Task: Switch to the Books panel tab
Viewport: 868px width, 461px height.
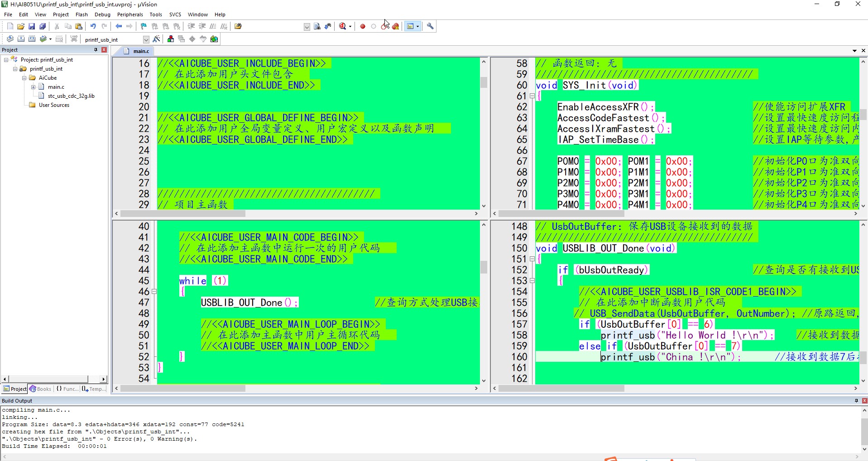Action: (x=40, y=389)
